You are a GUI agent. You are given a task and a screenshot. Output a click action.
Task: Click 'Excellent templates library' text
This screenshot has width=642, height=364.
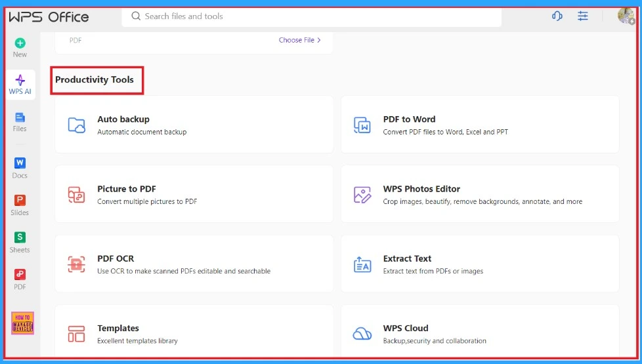tap(137, 340)
